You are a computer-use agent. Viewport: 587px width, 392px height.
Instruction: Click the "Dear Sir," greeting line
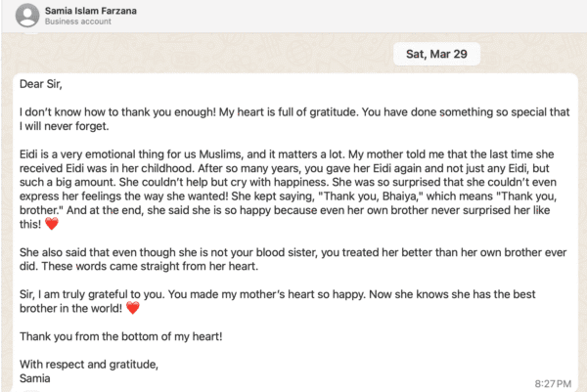tap(41, 84)
